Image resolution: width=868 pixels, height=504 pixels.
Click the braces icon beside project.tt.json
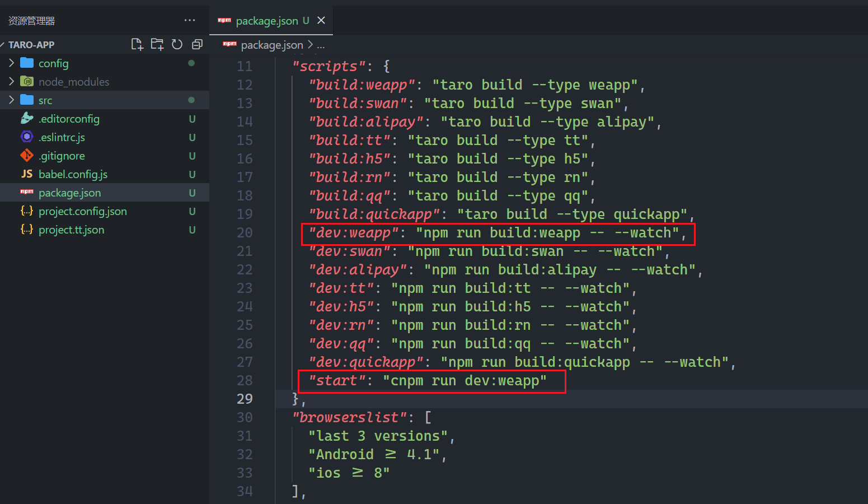(x=27, y=229)
